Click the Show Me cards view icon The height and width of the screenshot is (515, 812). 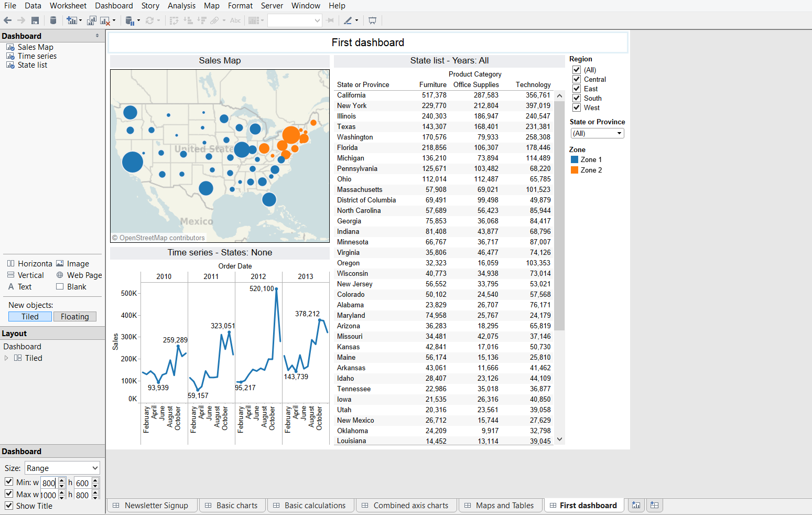point(254,20)
